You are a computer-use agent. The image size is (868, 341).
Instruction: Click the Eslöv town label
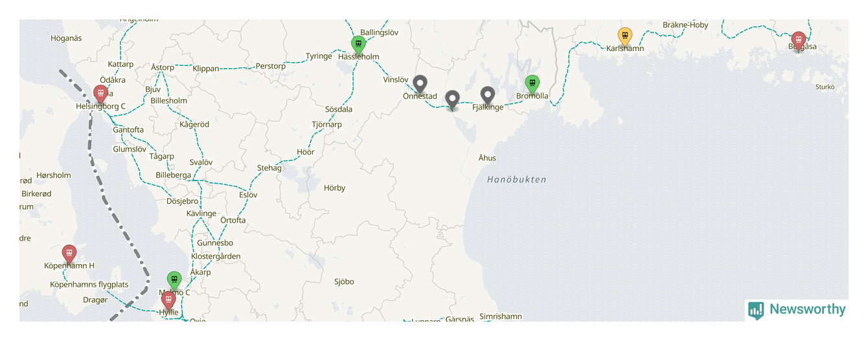point(248,195)
